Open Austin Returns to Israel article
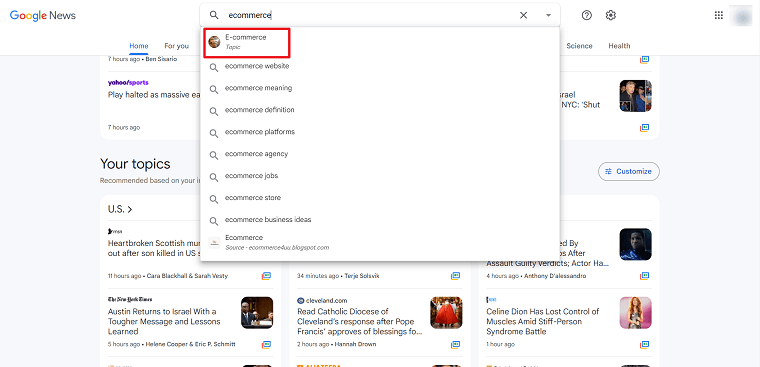This screenshot has height=367, width=760. pyautogui.click(x=165, y=321)
